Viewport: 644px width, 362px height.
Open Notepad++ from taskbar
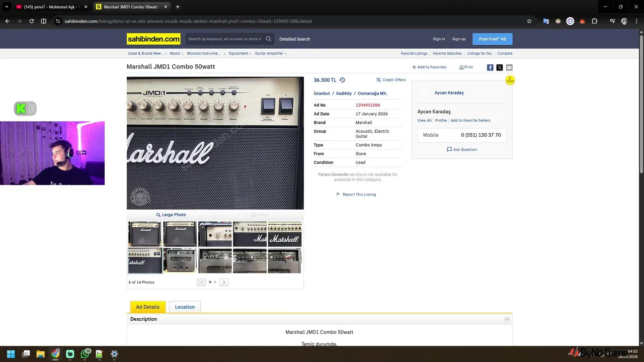point(100,354)
